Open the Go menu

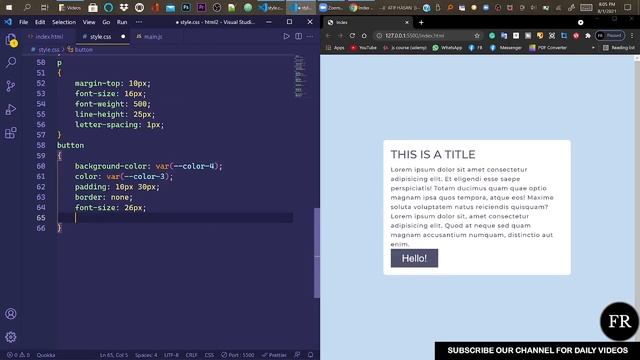[106, 22]
